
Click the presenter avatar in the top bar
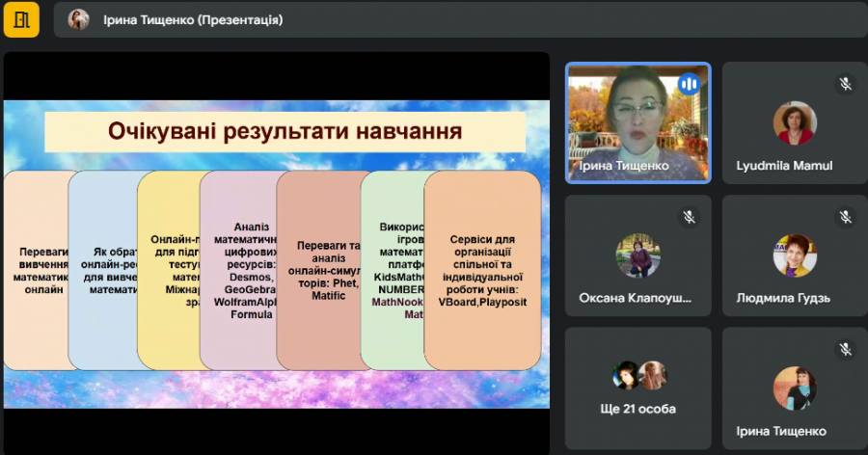click(79, 20)
